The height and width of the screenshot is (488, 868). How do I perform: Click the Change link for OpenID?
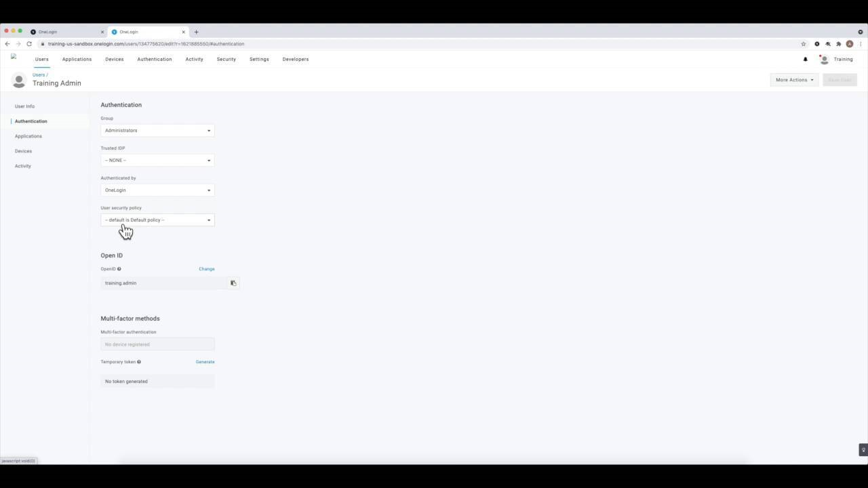pos(206,268)
